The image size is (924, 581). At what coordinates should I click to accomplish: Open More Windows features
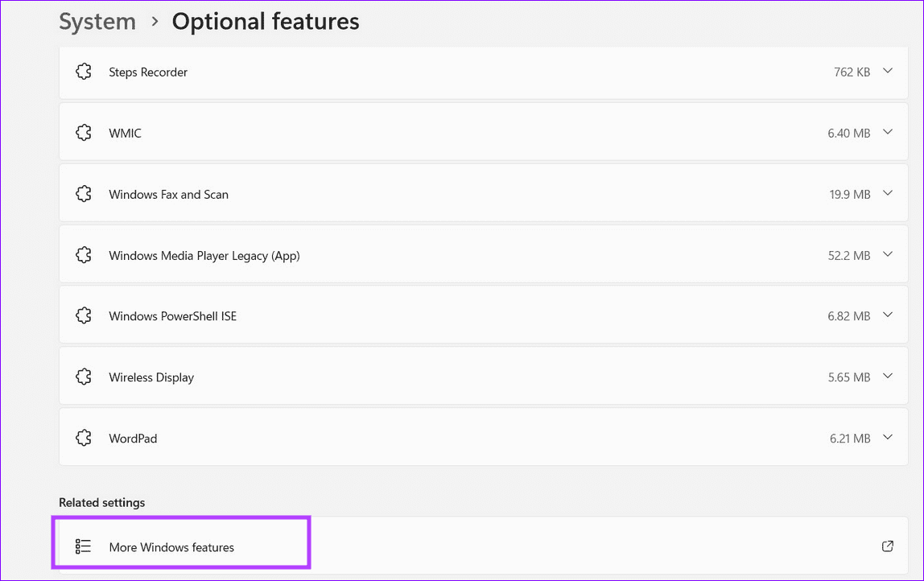pyautogui.click(x=171, y=546)
